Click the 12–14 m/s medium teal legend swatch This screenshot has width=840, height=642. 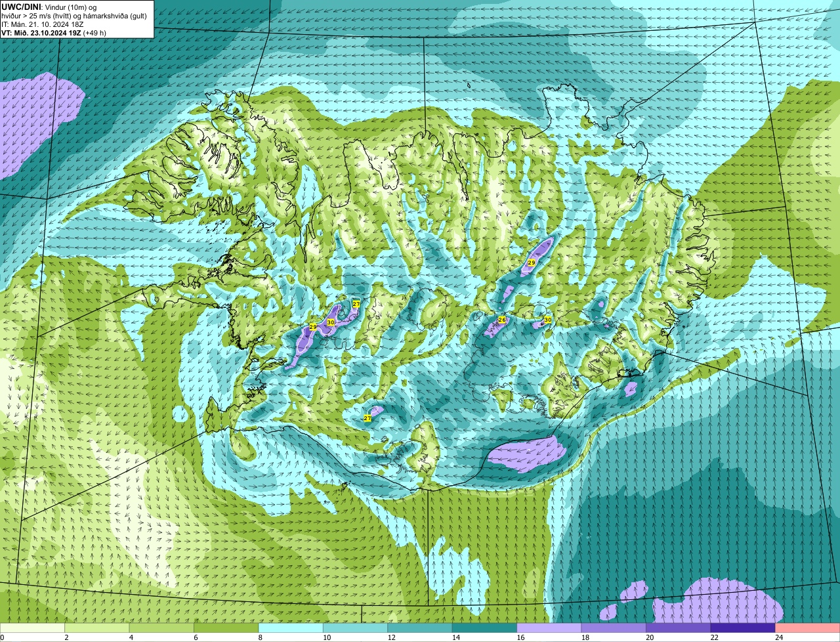coord(421,628)
